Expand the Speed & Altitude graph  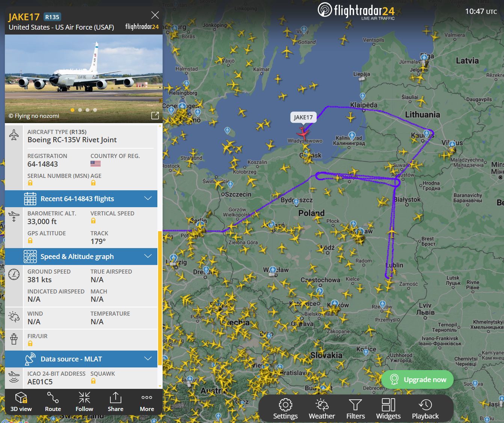tap(81, 256)
